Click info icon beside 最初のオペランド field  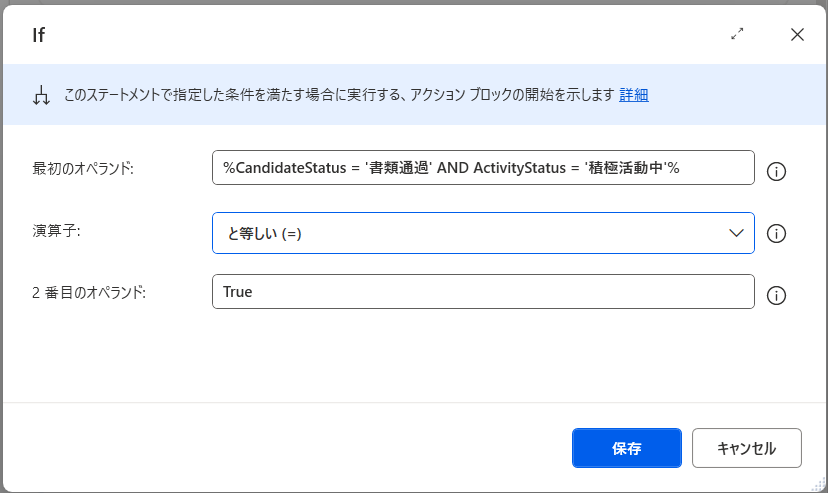[776, 171]
